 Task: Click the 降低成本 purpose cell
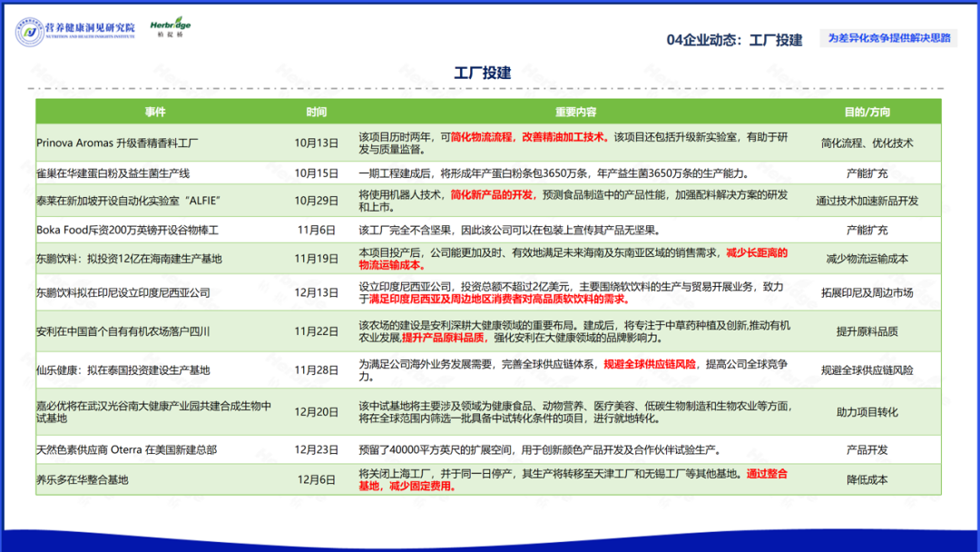point(867,479)
